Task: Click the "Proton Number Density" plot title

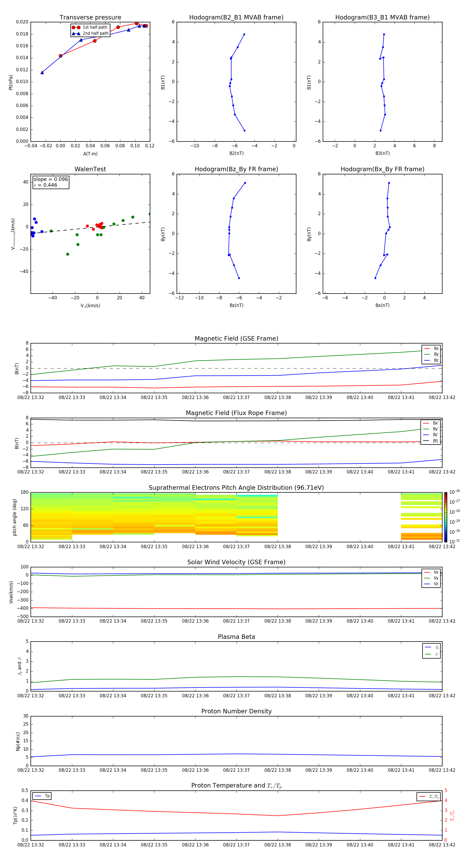Action: [236, 711]
